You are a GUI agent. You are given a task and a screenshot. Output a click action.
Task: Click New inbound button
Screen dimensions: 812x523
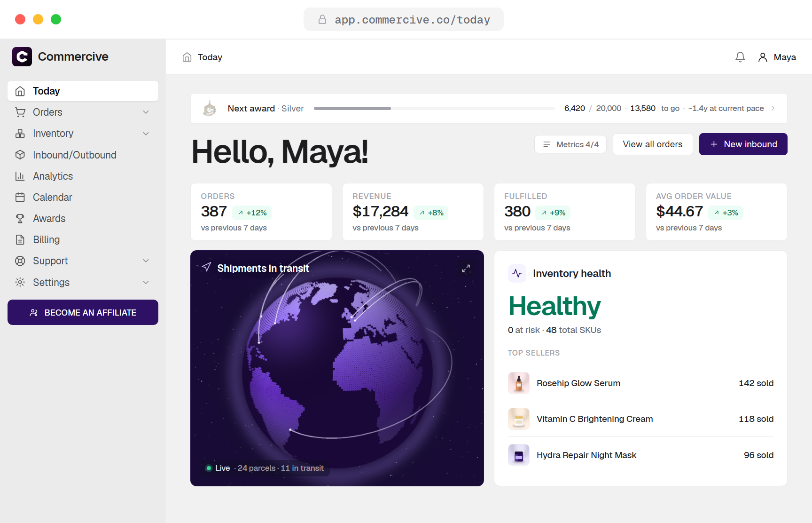pyautogui.click(x=743, y=144)
